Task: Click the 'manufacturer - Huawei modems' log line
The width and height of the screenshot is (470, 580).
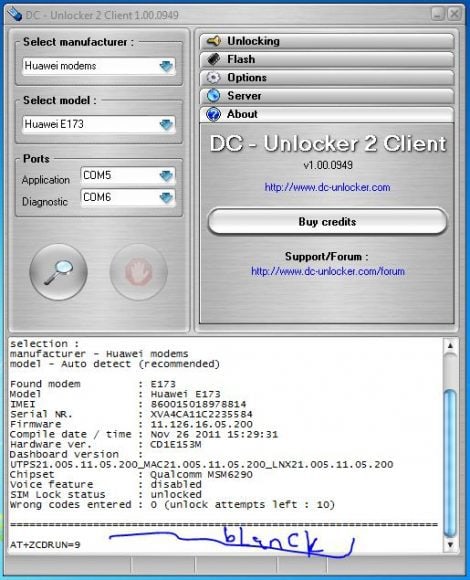Action: coord(99,354)
